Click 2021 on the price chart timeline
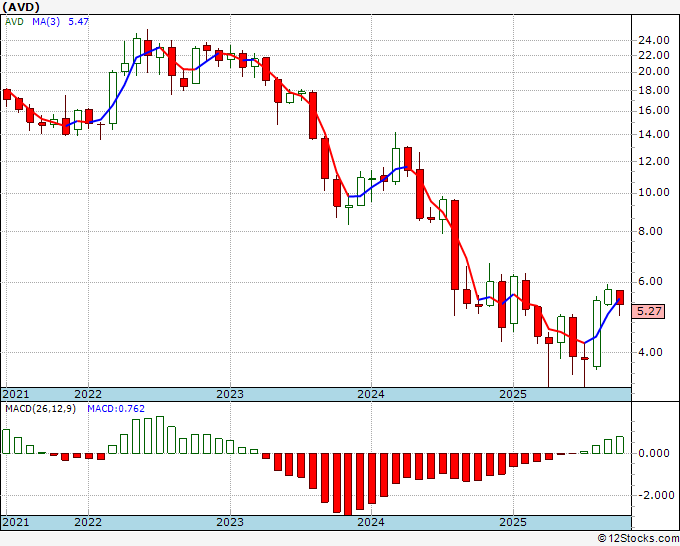The width and height of the screenshot is (680, 546). pyautogui.click(x=16, y=394)
